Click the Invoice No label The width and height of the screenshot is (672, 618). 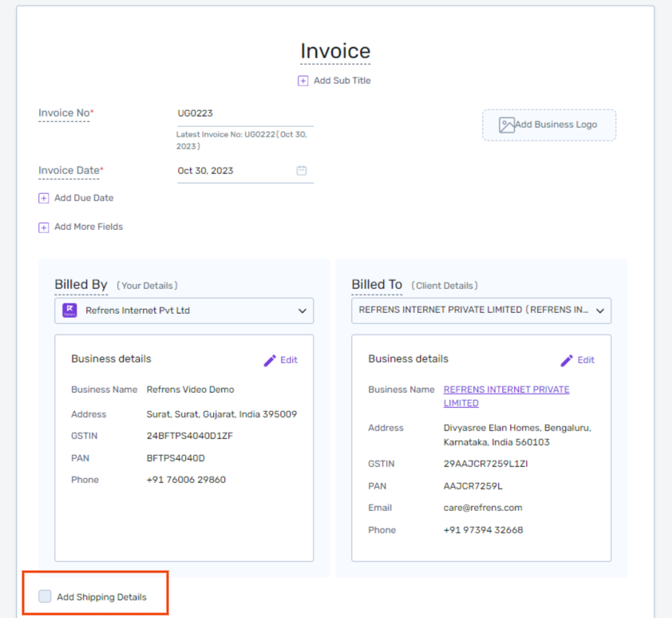click(66, 113)
